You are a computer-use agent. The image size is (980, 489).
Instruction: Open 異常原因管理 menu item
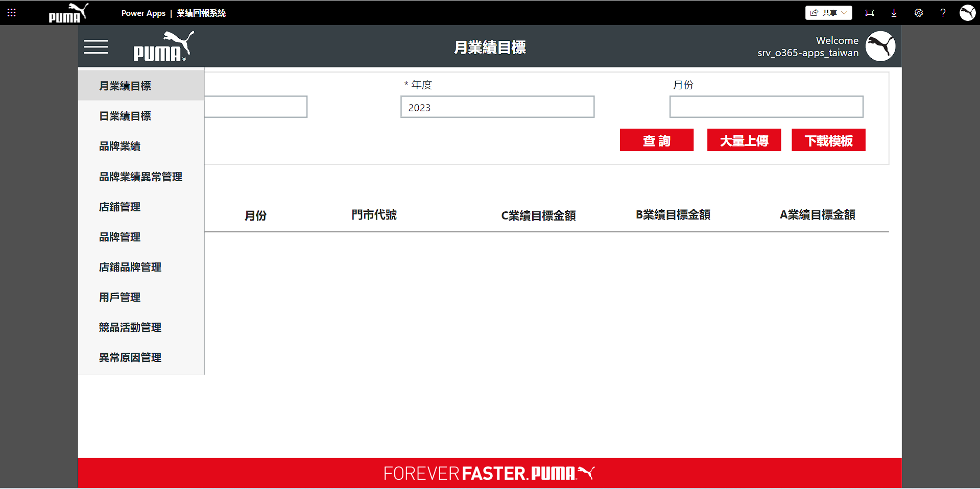click(x=141, y=357)
